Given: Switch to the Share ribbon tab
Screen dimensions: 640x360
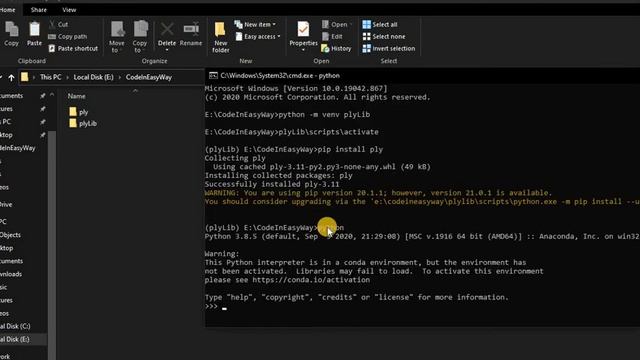Looking at the screenshot, I should pos(39,10).
